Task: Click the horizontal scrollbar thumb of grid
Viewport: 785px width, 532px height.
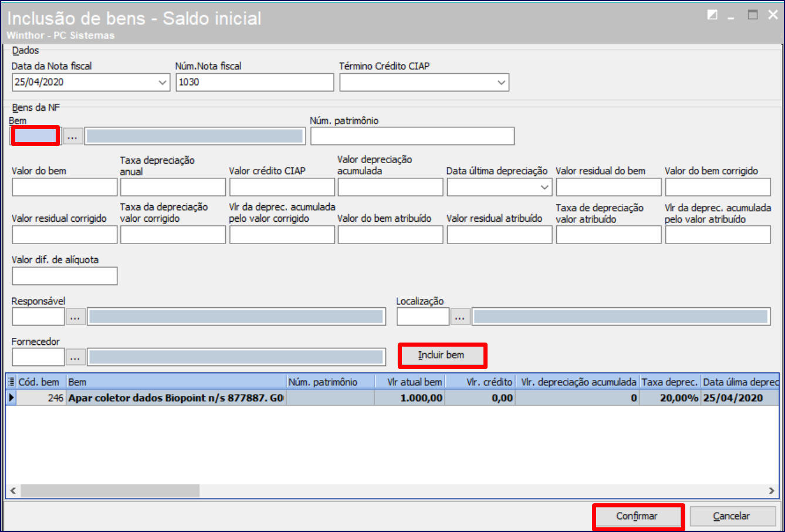Action: click(110, 490)
